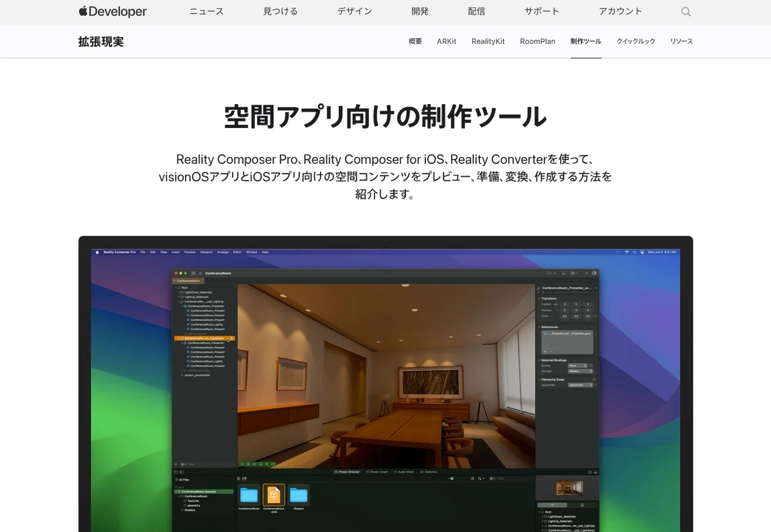This screenshot has height=532, width=771.
Task: Open the ニュース menu item
Action: [x=206, y=12]
